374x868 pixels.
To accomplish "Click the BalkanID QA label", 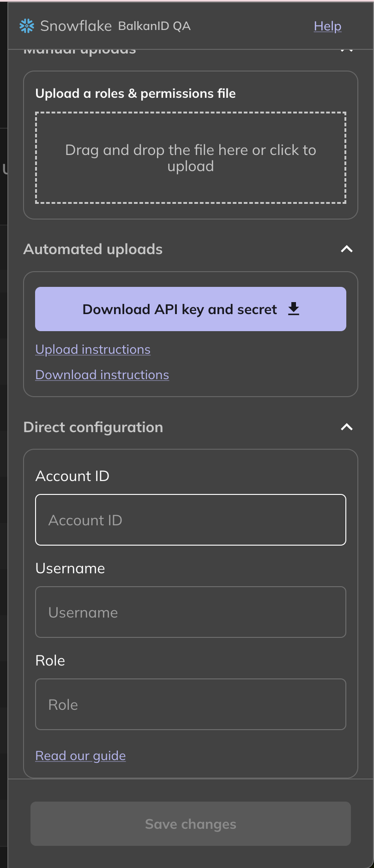I will (x=154, y=26).
